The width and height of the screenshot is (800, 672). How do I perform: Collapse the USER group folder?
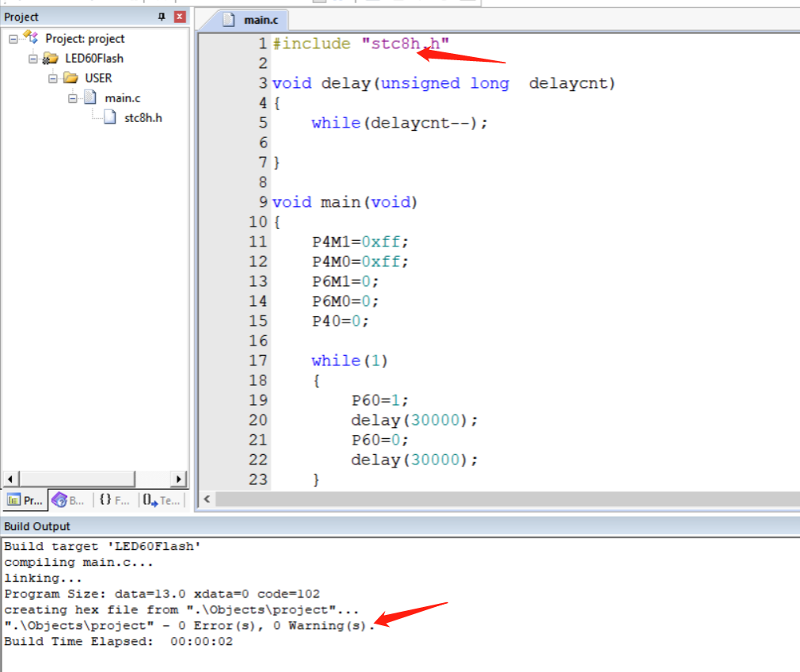tap(53, 78)
